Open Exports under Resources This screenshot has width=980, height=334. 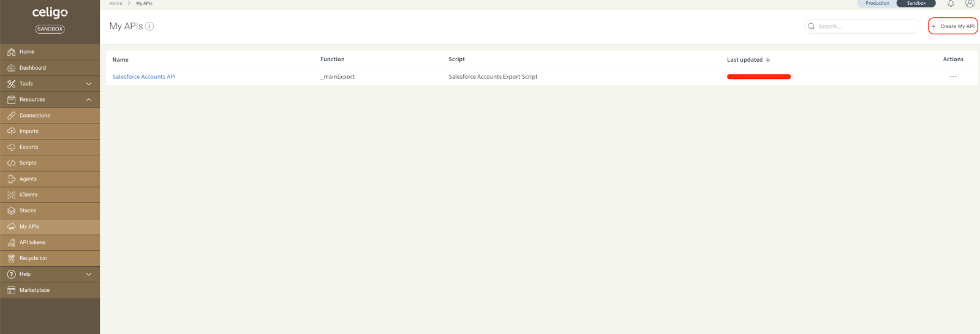point(50,147)
